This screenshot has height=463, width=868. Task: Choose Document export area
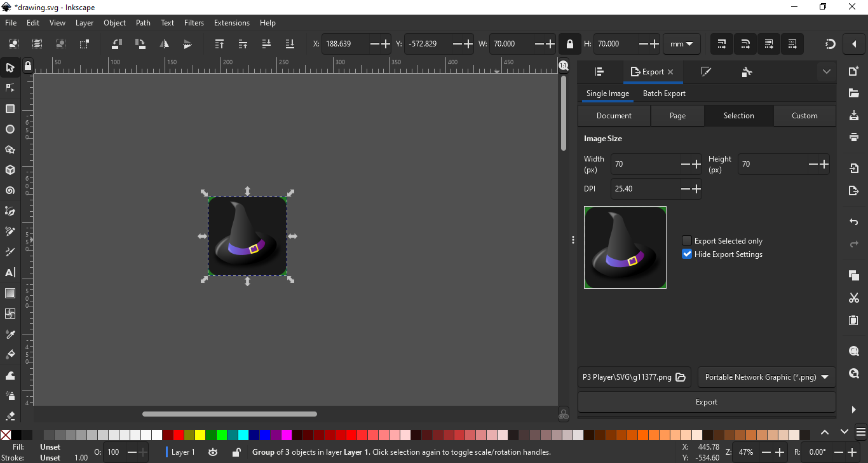pos(614,116)
